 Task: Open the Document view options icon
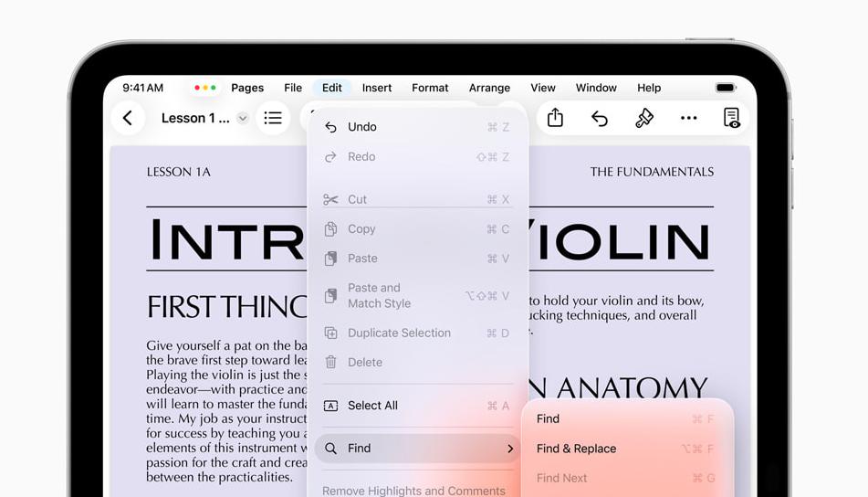point(732,118)
